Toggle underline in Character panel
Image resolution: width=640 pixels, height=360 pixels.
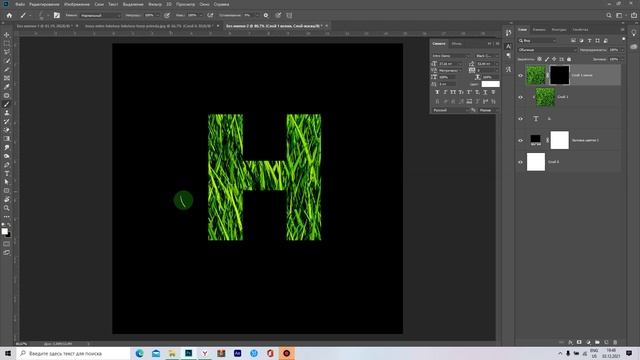click(x=485, y=92)
